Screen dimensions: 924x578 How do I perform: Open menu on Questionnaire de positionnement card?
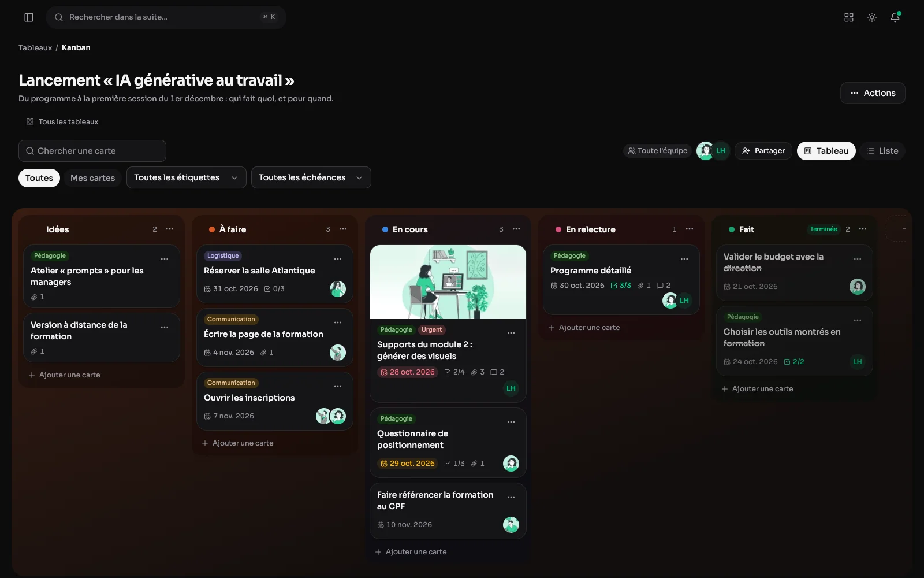click(511, 422)
